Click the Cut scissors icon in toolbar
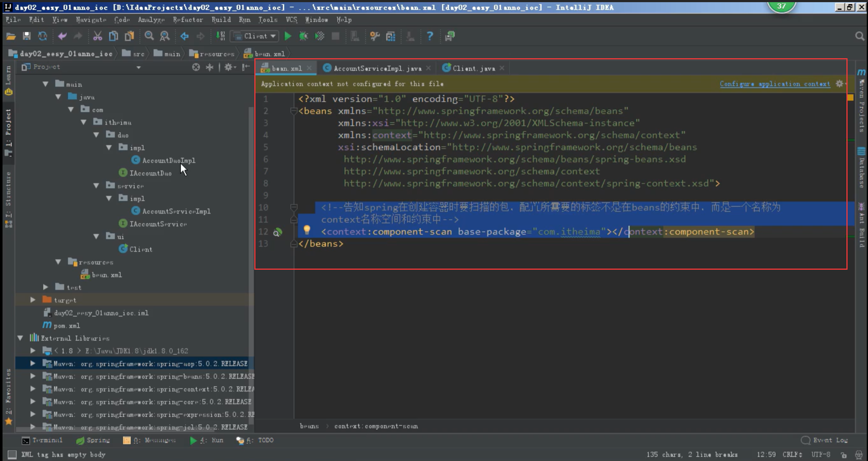The image size is (868, 461). click(97, 36)
